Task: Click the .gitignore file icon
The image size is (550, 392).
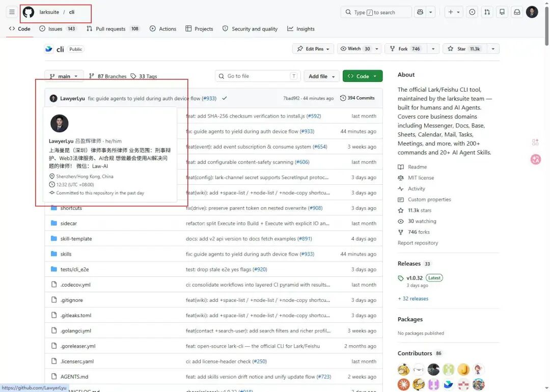Action: [53, 300]
